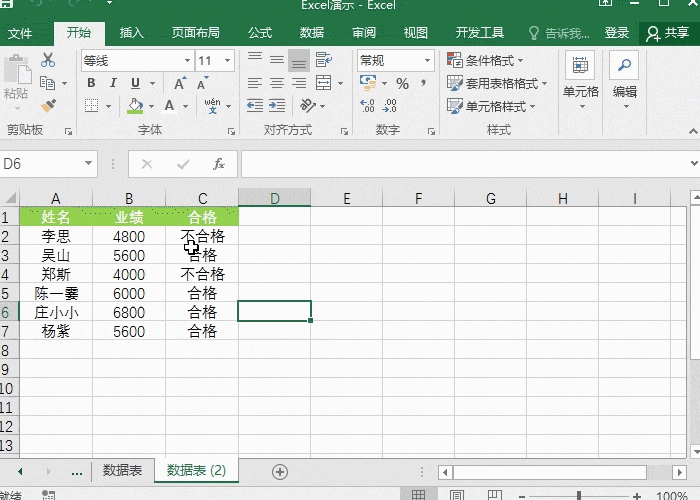The image size is (700, 500).
Task: Add new sheet with plus icon
Action: click(x=280, y=471)
